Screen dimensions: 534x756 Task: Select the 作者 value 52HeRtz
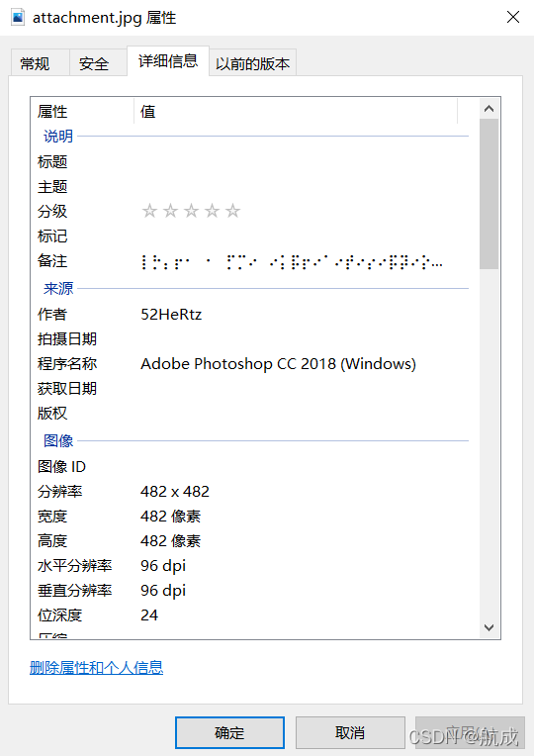[171, 315]
